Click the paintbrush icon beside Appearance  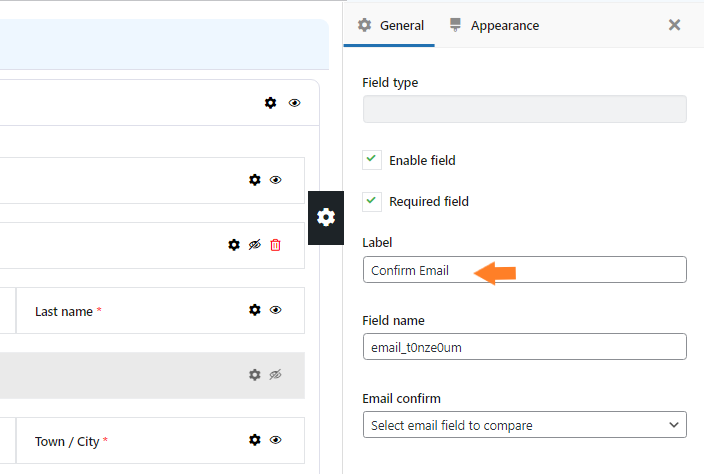(455, 25)
